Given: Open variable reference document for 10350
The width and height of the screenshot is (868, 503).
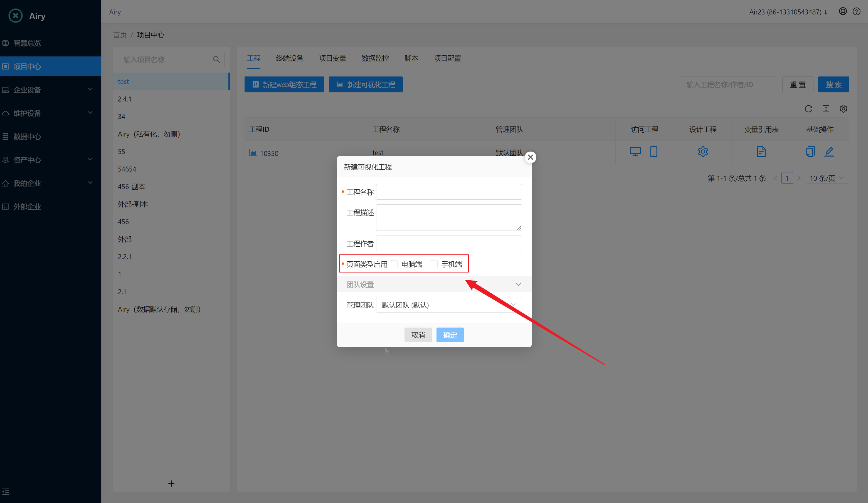Looking at the screenshot, I should [761, 152].
